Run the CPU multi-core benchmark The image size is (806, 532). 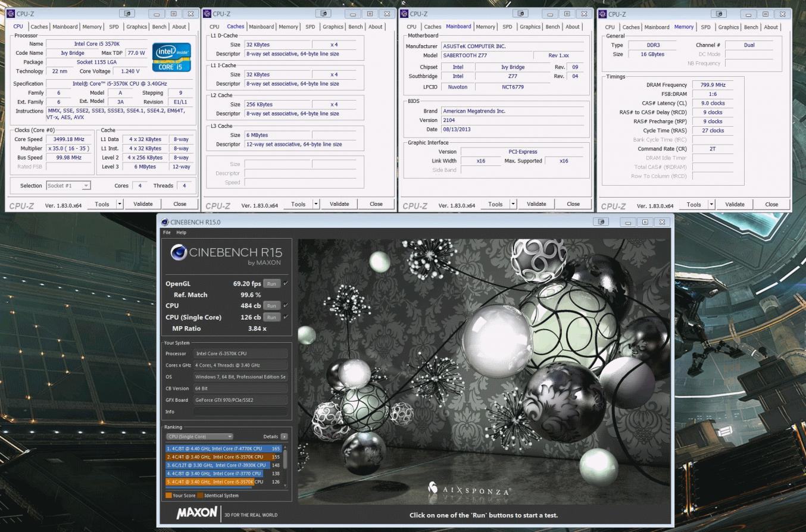(x=271, y=306)
